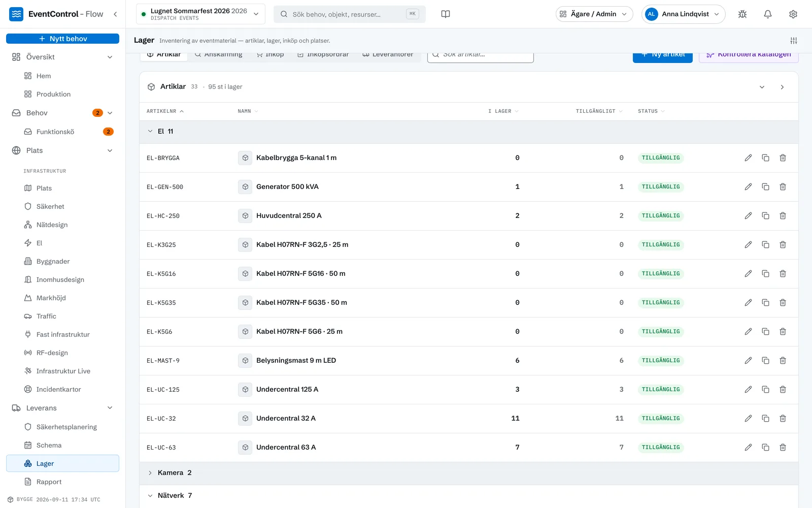The height and width of the screenshot is (508, 812).
Task: Open the bug report icon
Action: pyautogui.click(x=742, y=14)
